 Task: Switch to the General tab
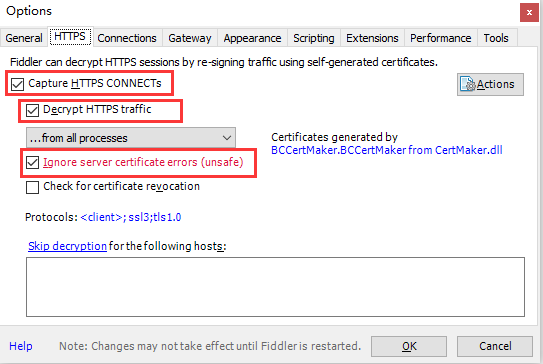pos(24,38)
